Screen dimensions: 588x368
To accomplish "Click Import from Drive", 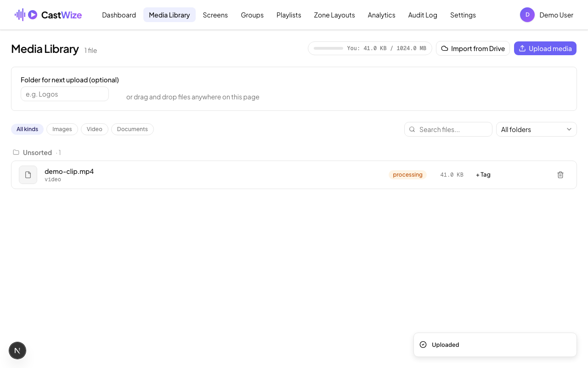I will point(473,48).
